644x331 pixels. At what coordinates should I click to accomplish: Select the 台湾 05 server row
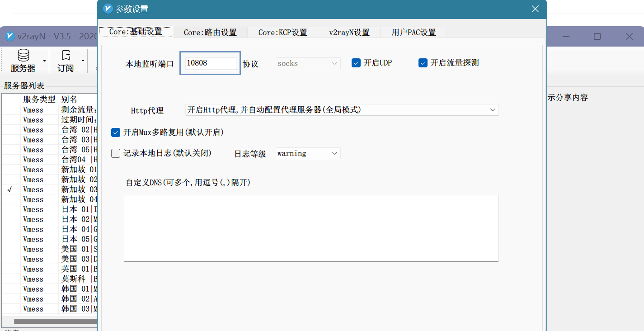point(50,150)
